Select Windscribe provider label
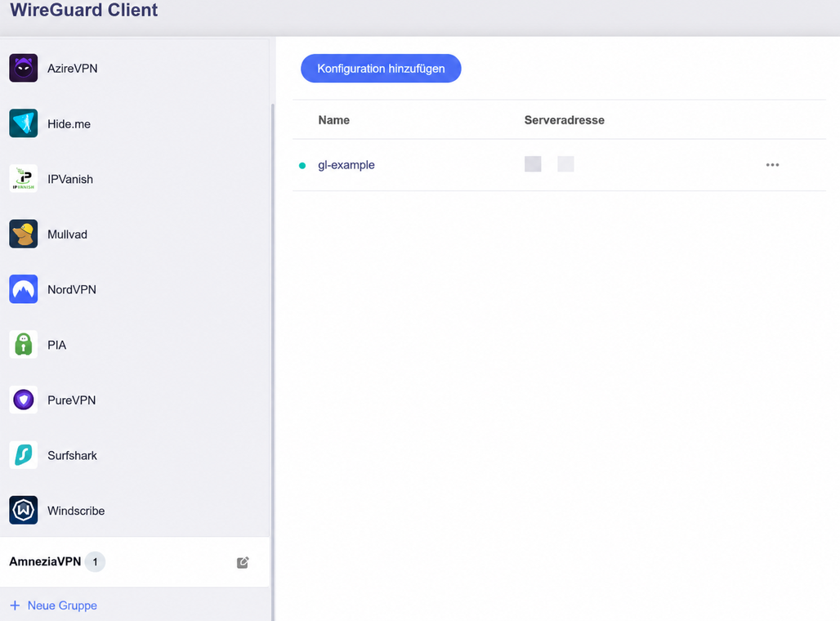Viewport: 840px width, 621px height. point(76,511)
